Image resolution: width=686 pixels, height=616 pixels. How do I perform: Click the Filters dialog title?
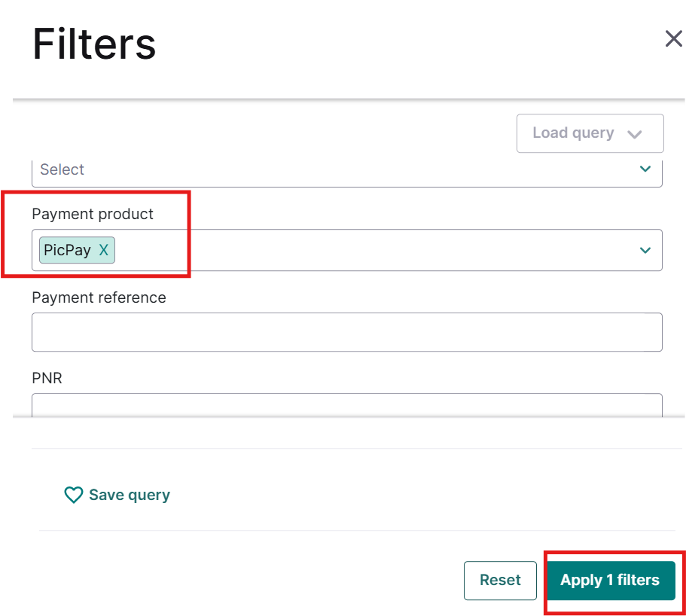coord(93,44)
